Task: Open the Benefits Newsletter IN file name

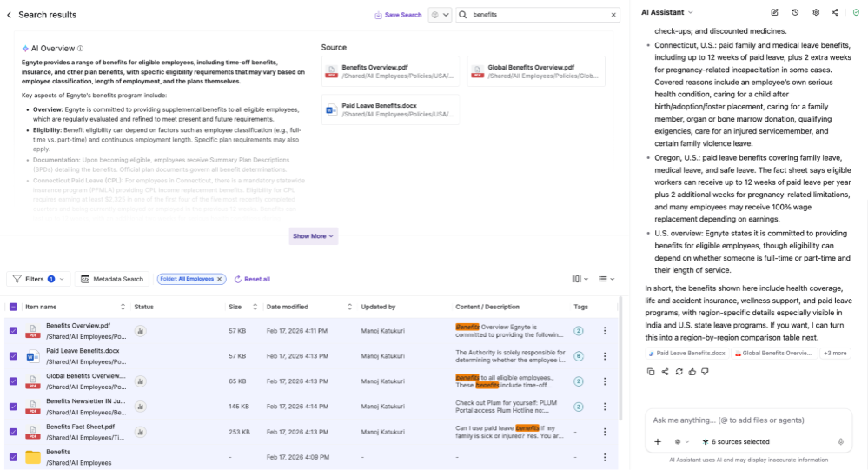Action: 86,401
